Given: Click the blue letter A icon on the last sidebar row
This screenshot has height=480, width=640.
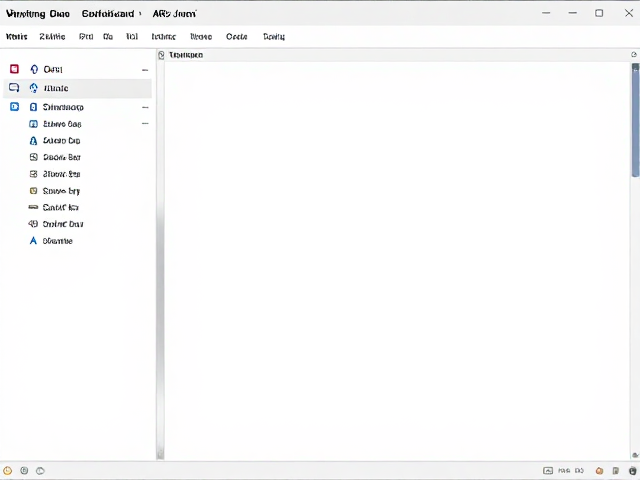Looking at the screenshot, I should (33, 240).
